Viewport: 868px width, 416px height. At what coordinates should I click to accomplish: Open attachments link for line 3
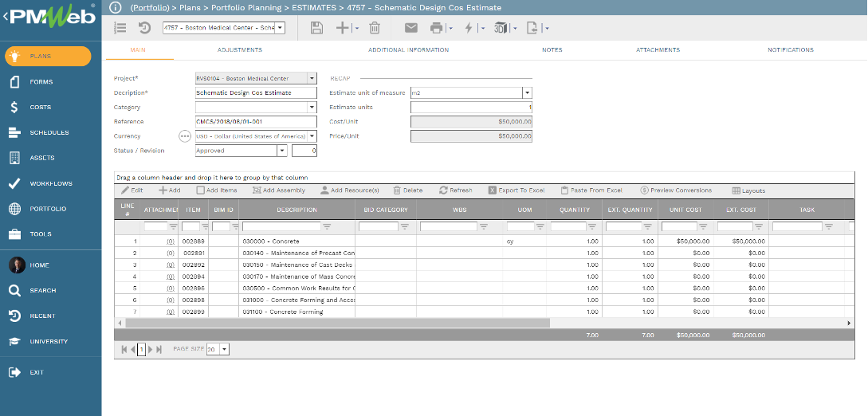tap(171, 265)
